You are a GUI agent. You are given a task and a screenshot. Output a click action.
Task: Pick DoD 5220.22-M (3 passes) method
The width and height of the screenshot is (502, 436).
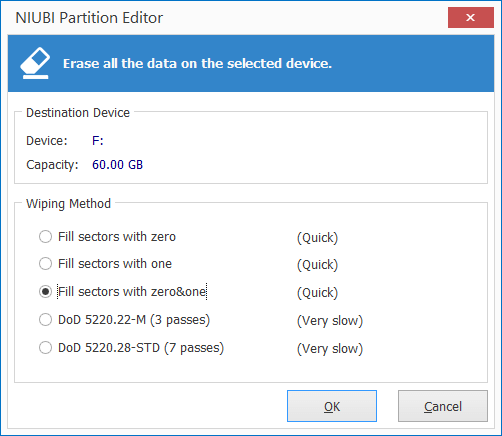45,320
